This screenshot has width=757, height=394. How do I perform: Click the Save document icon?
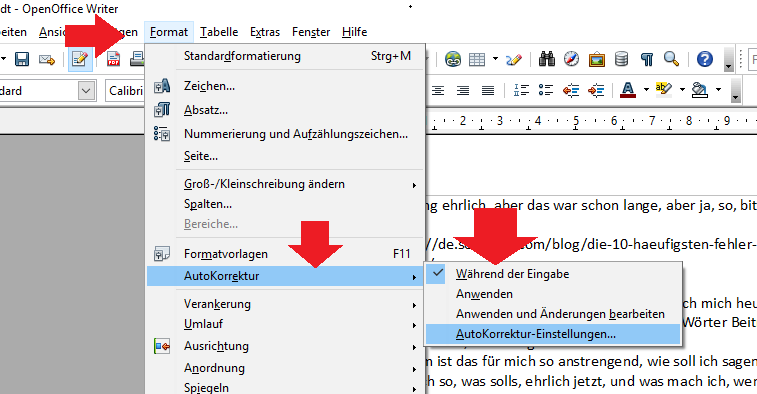tap(22, 59)
